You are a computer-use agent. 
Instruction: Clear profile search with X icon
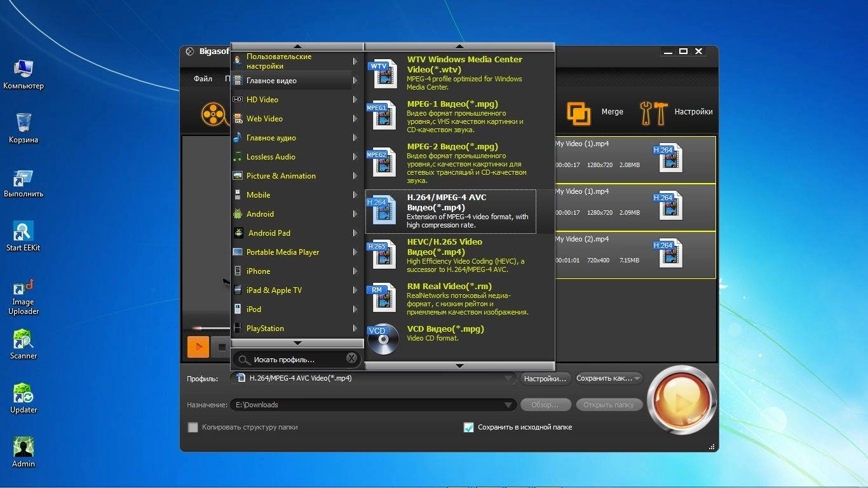tap(351, 358)
